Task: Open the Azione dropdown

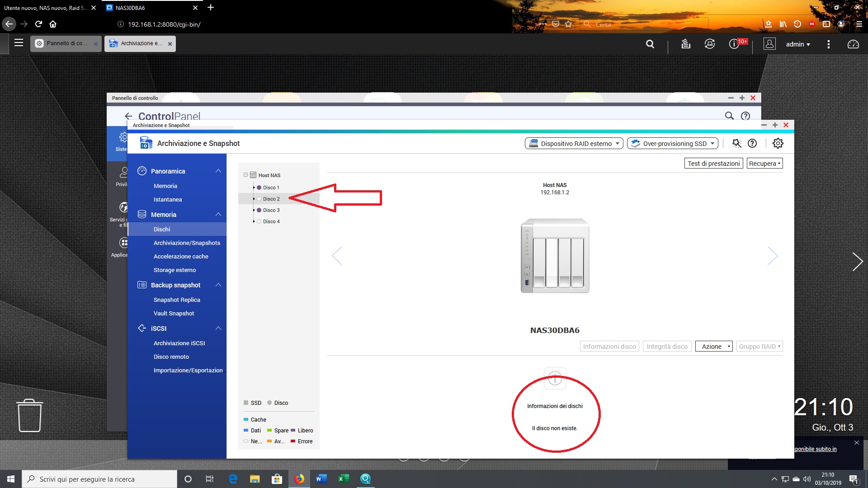Action: 714,347
